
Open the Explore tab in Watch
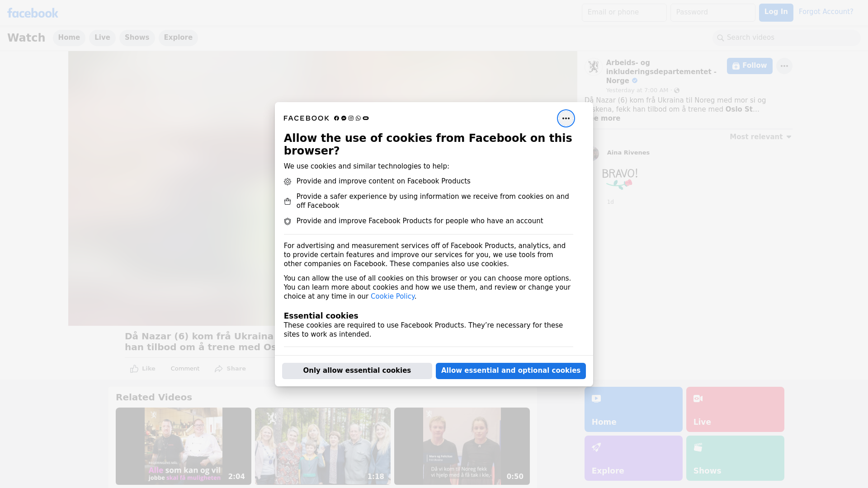178,38
